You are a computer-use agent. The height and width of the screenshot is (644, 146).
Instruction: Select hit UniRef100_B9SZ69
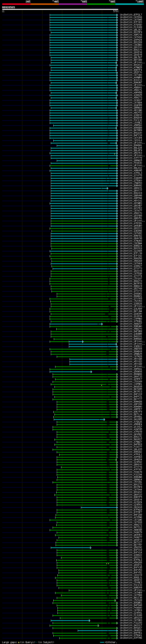(x=131, y=42)
